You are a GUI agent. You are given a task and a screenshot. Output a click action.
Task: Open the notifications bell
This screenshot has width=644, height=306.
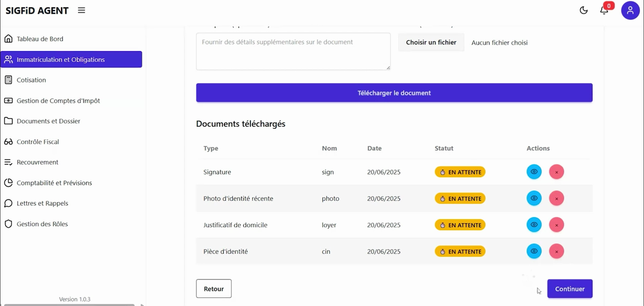(x=604, y=10)
